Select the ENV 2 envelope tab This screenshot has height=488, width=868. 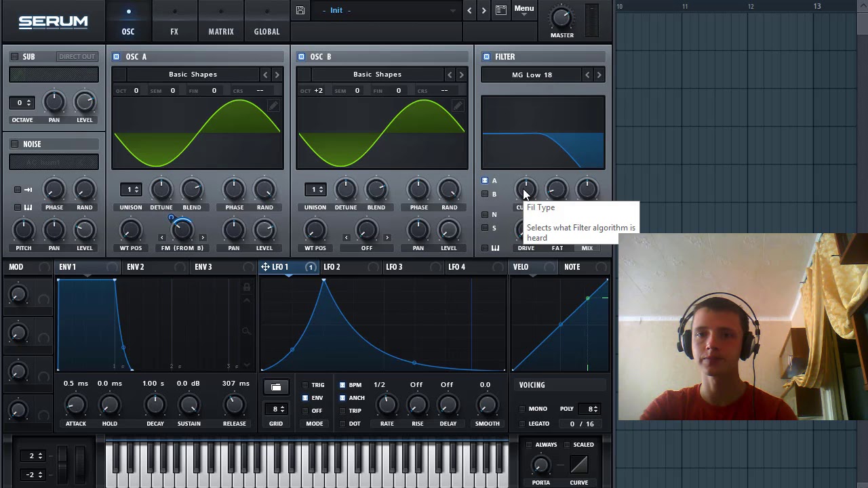(136, 267)
